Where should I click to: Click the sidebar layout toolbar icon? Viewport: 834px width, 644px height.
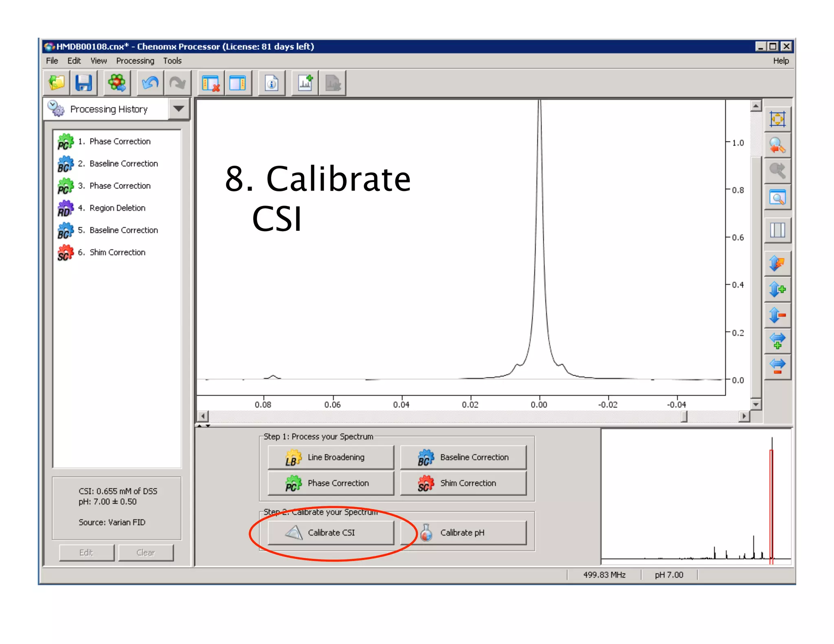pyautogui.click(x=238, y=83)
